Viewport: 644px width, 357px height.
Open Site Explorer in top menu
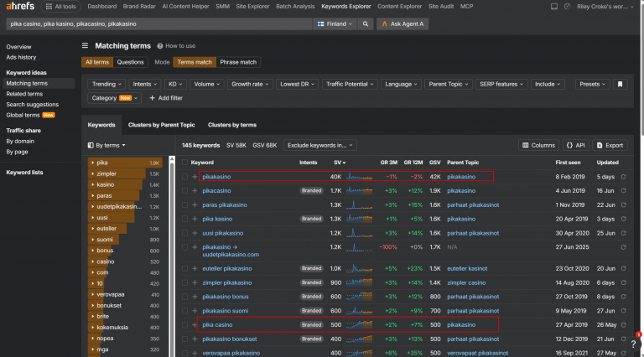coord(252,7)
